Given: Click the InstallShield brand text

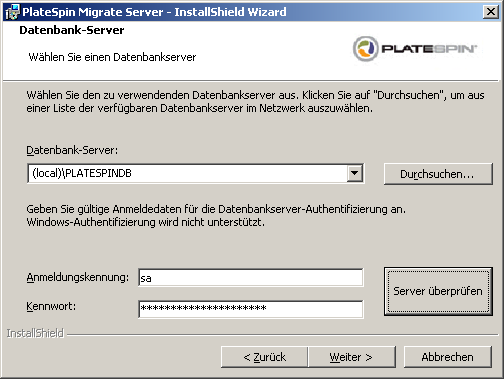Looking at the screenshot, I should (x=35, y=333).
